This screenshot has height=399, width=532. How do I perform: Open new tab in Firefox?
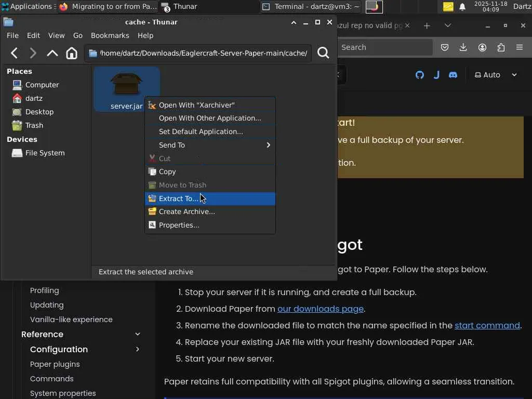tap(427, 26)
